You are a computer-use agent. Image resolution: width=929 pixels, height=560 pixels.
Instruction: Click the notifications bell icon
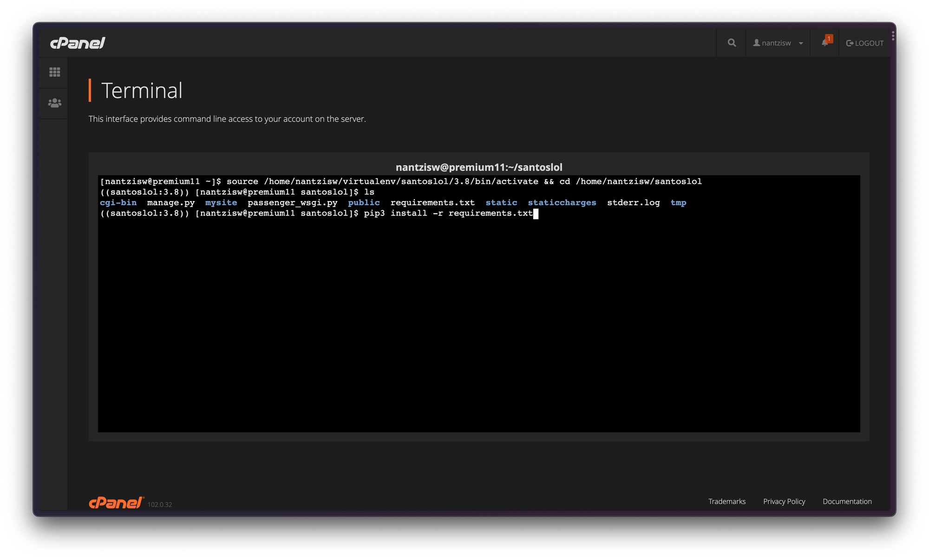coord(825,43)
